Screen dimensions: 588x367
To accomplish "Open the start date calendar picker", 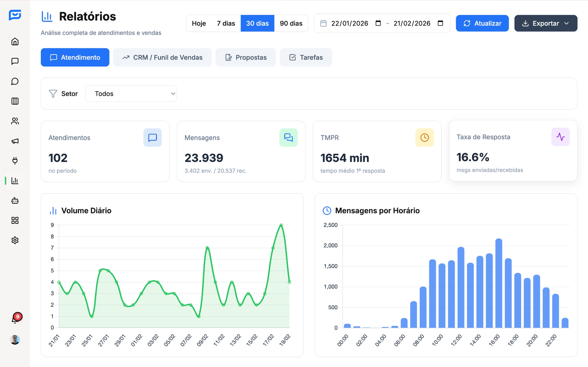I will point(378,24).
